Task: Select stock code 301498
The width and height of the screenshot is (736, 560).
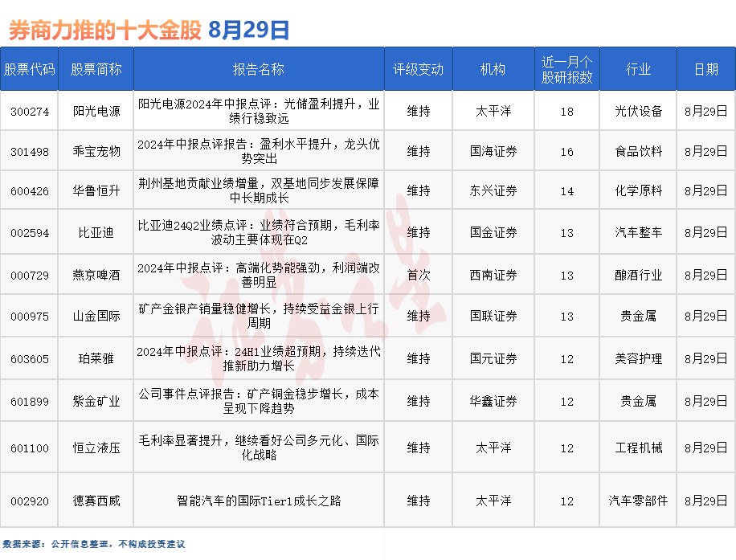Action: tap(30, 152)
